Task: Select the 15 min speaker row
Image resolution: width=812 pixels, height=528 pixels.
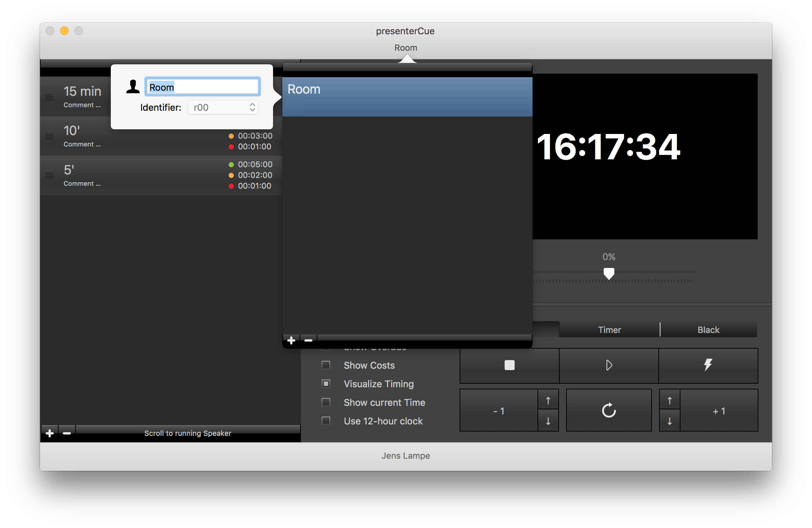Action: coord(76,96)
